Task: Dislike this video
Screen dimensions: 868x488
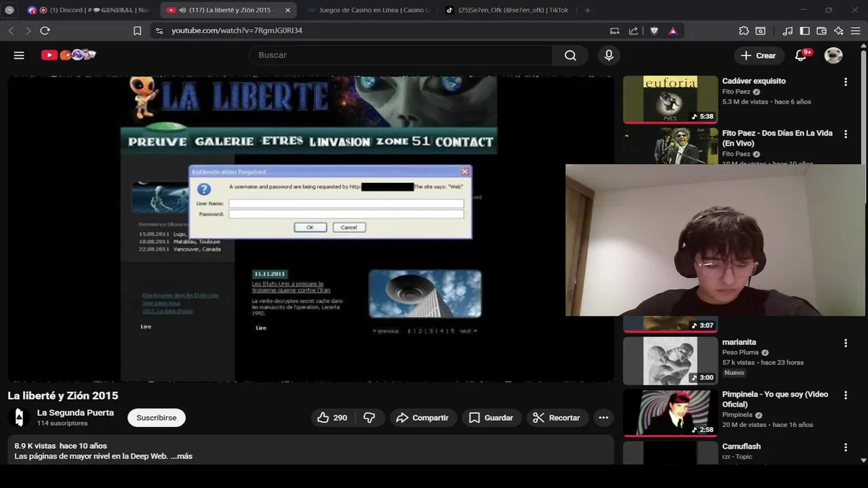Action: [x=370, y=418]
